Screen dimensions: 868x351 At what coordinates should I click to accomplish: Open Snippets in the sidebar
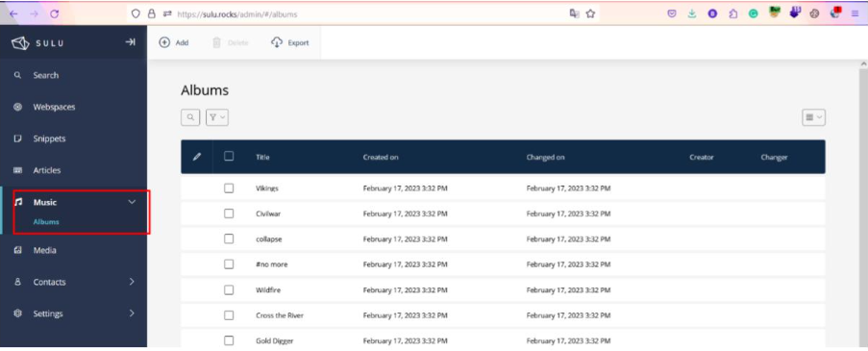(49, 138)
